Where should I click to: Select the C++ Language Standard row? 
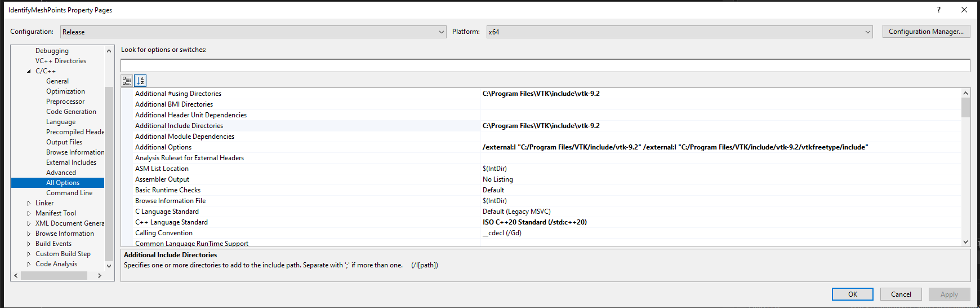click(x=541, y=222)
